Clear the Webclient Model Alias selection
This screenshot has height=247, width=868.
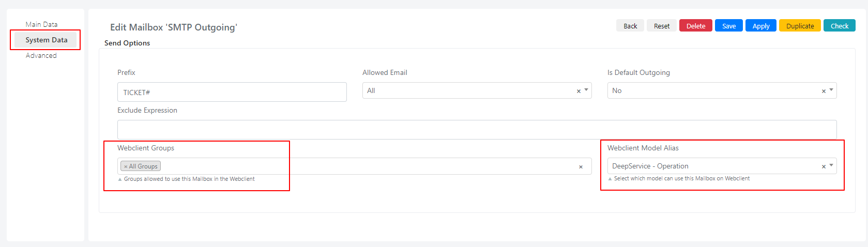coord(824,166)
